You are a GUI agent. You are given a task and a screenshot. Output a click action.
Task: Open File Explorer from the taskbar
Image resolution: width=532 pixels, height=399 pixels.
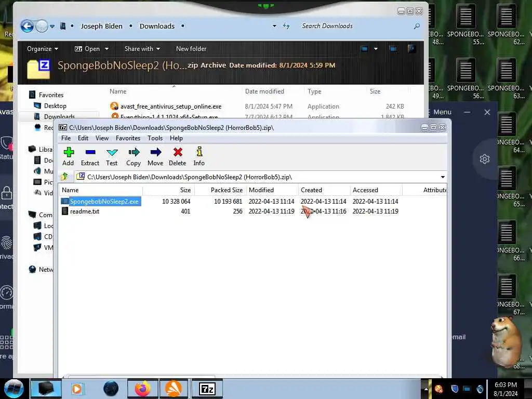coord(46,389)
